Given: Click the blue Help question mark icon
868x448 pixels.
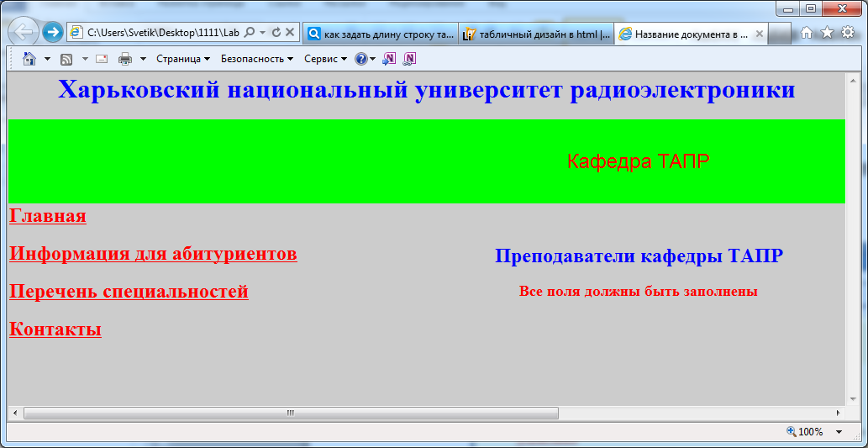Looking at the screenshot, I should pos(361,59).
